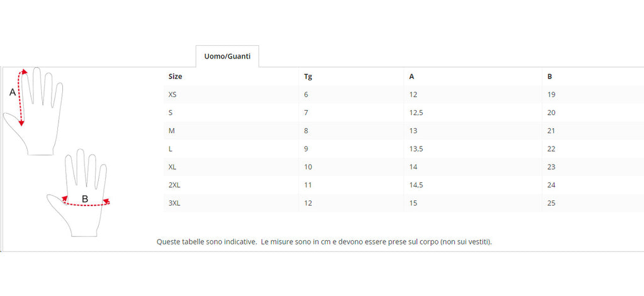Select the M size row label

coord(172,131)
